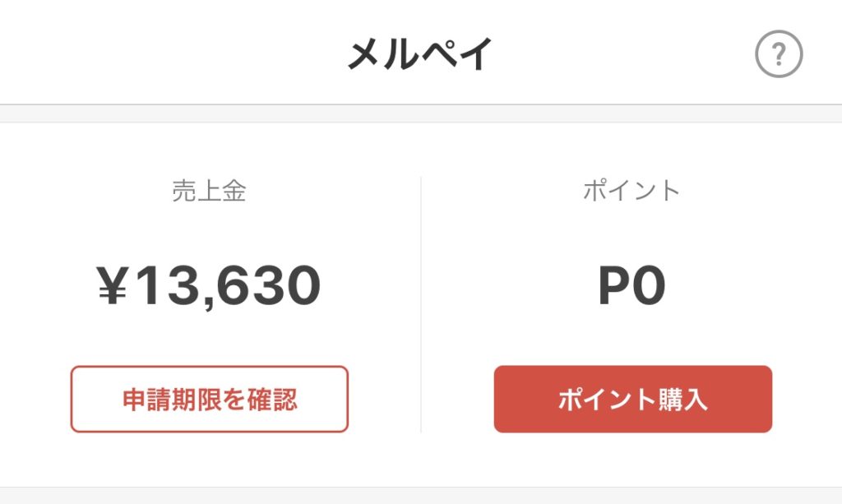This screenshot has height=504, width=842.
Task: Select the ¥13,630 sales balance amount
Action: click(209, 286)
